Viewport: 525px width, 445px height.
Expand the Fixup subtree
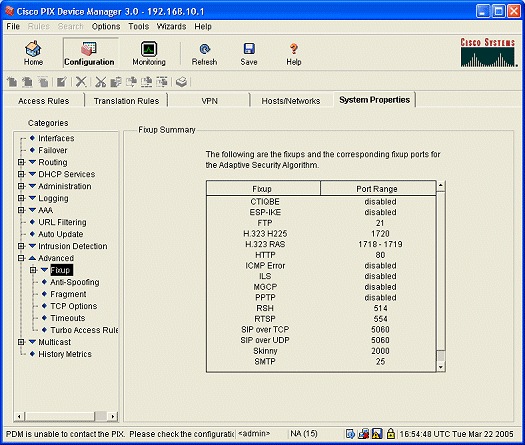coord(33,270)
